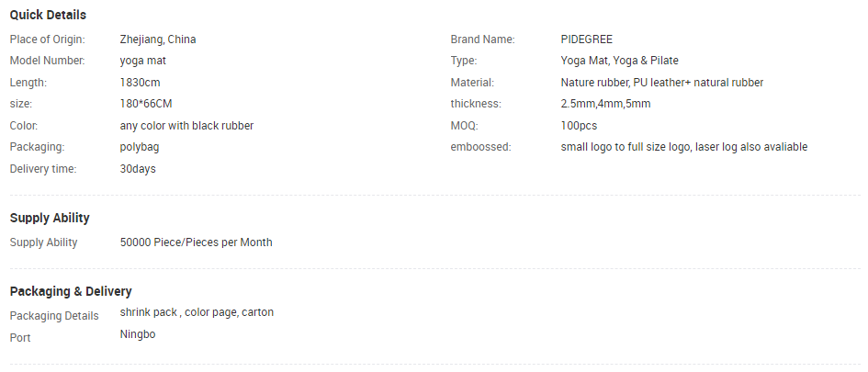Click the Ningbo port value
868x372 pixels.
[x=138, y=334]
